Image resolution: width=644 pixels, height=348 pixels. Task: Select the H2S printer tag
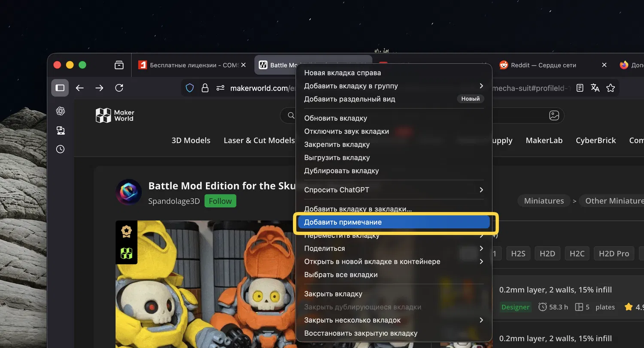(518, 254)
